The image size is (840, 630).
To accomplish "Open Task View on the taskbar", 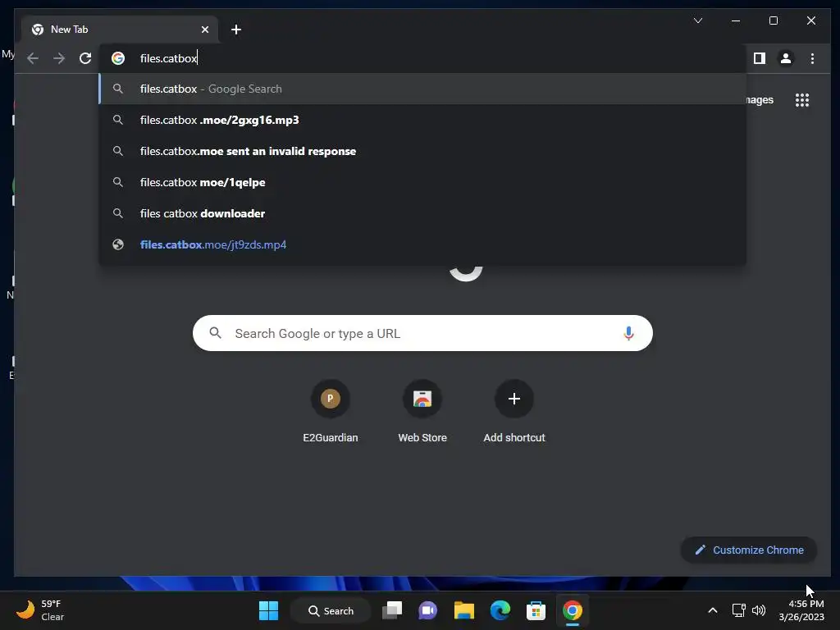I will click(x=392, y=610).
